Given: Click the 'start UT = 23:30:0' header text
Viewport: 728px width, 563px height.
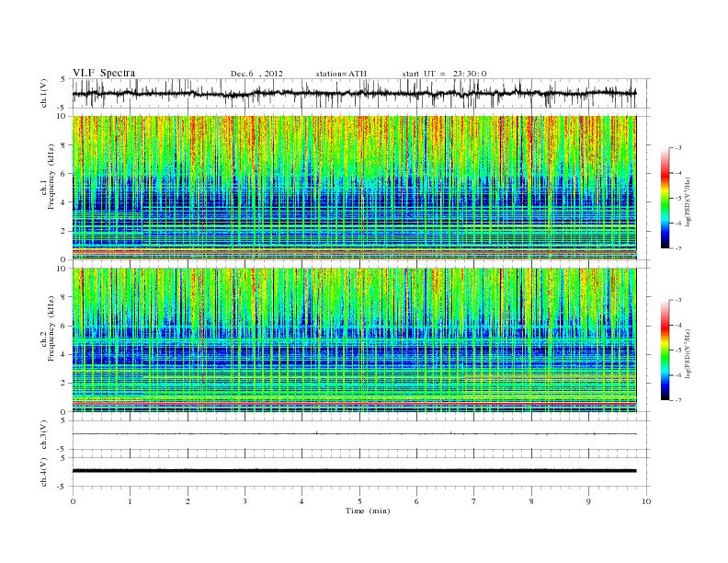Looking at the screenshot, I should coord(444,74).
